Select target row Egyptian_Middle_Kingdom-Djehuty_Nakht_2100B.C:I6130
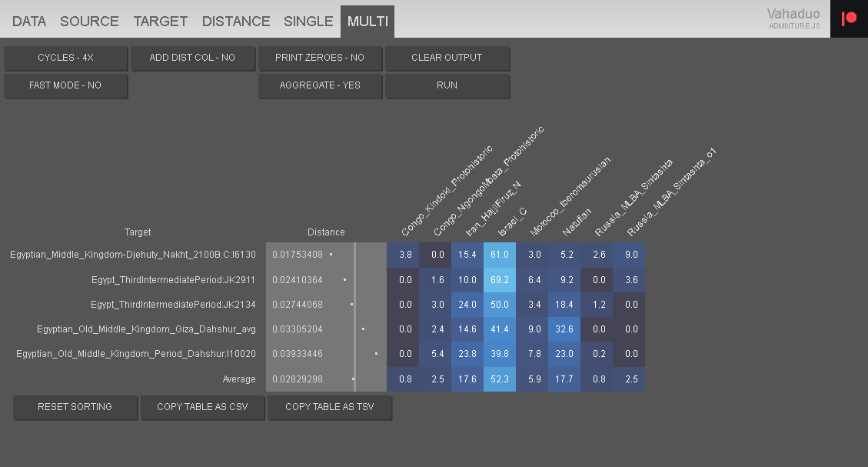 pyautogui.click(x=133, y=255)
